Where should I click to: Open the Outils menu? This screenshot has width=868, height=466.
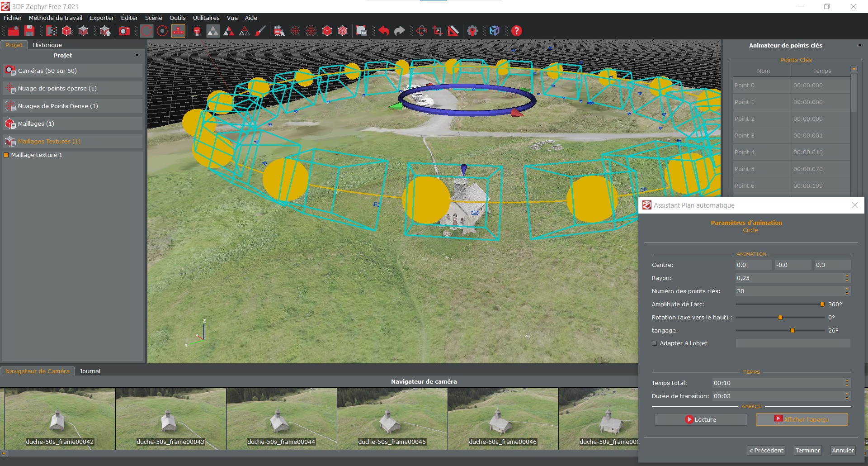coord(178,18)
